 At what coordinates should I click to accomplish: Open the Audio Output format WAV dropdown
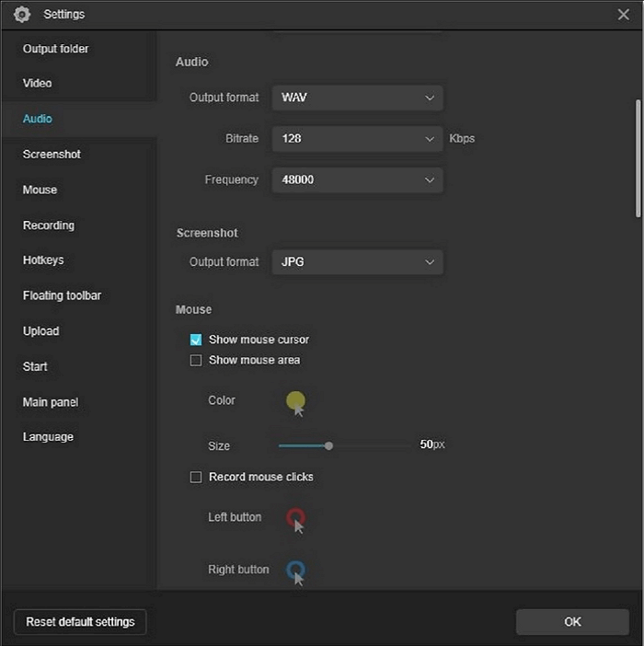(x=357, y=98)
